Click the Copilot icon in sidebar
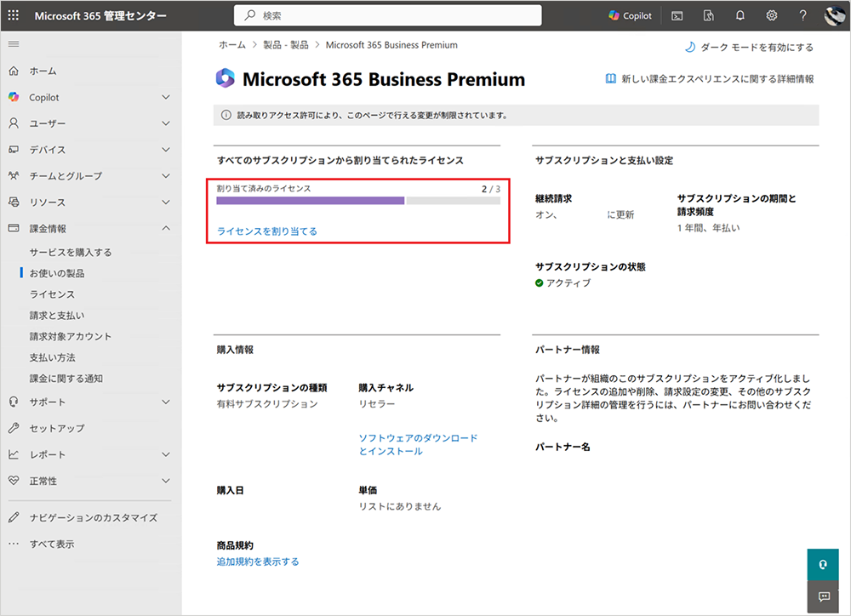851x616 pixels. (14, 97)
